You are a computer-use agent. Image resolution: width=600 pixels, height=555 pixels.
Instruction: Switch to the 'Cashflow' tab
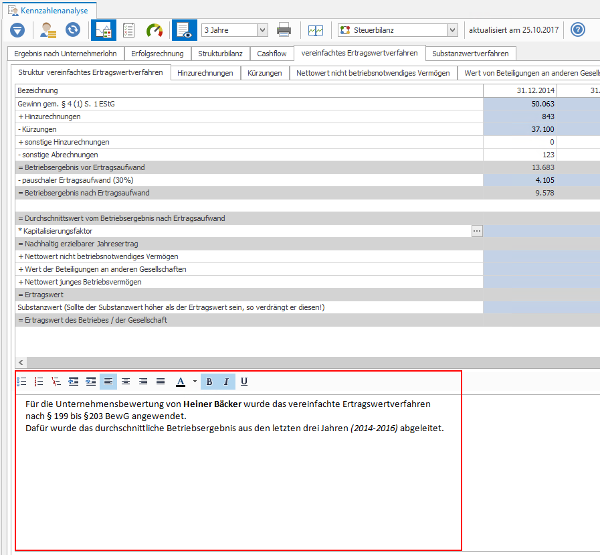(x=272, y=54)
